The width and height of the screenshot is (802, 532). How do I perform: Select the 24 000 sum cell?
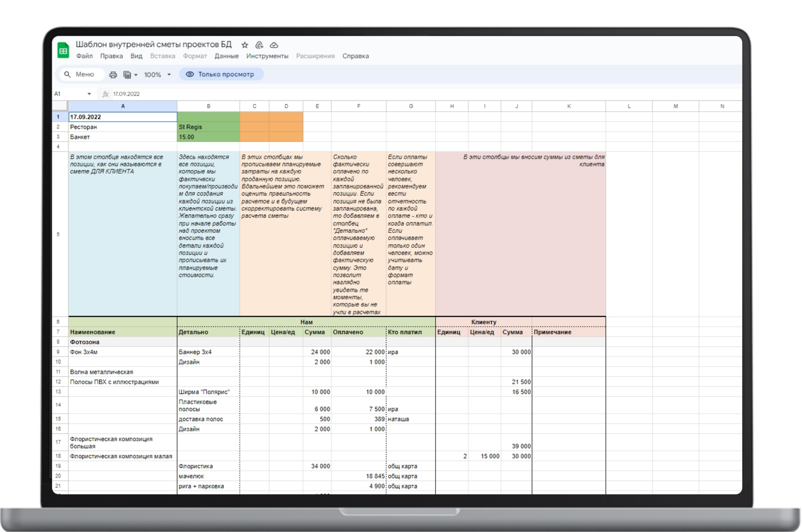coord(317,352)
